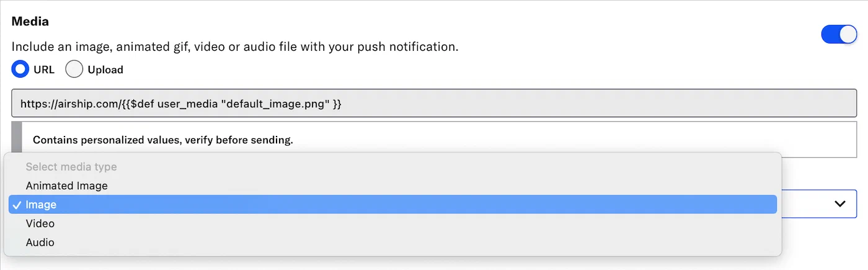Click the 'Upload' label text
Screen dimensions: 868x270
(105, 70)
